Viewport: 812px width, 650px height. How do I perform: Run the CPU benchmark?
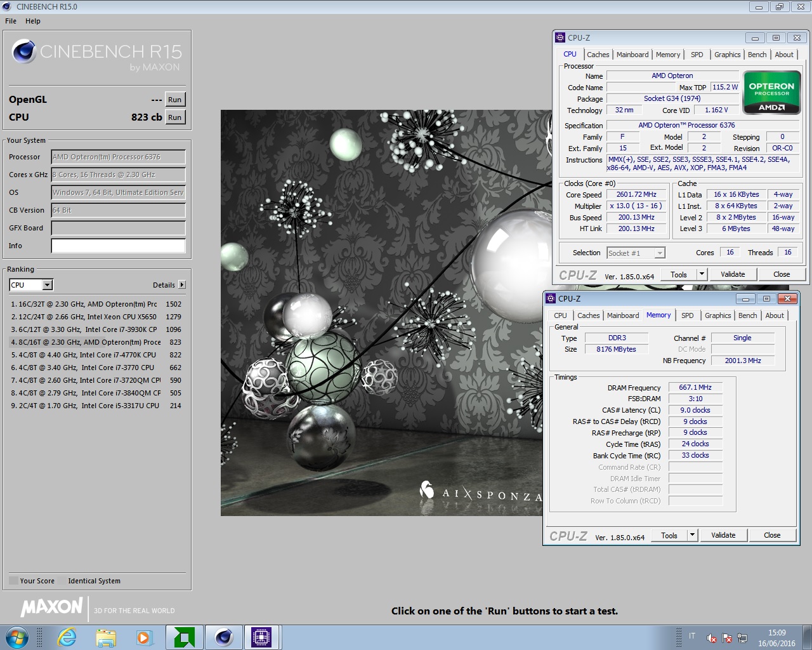(174, 117)
